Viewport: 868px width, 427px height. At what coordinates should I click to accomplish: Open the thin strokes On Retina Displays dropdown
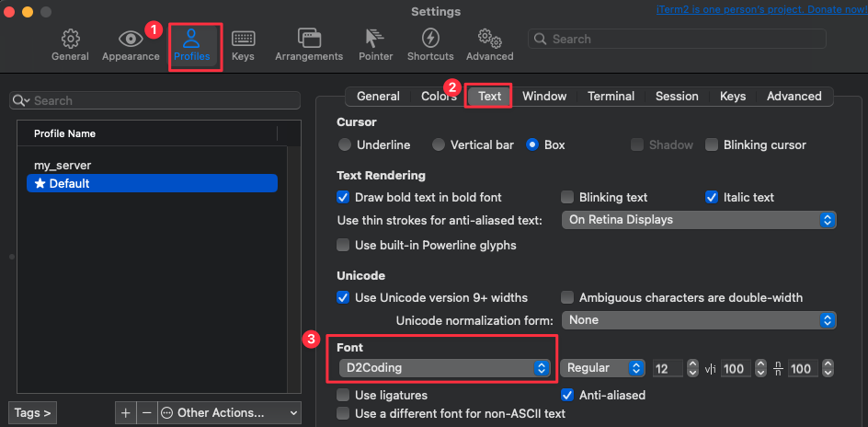(699, 220)
